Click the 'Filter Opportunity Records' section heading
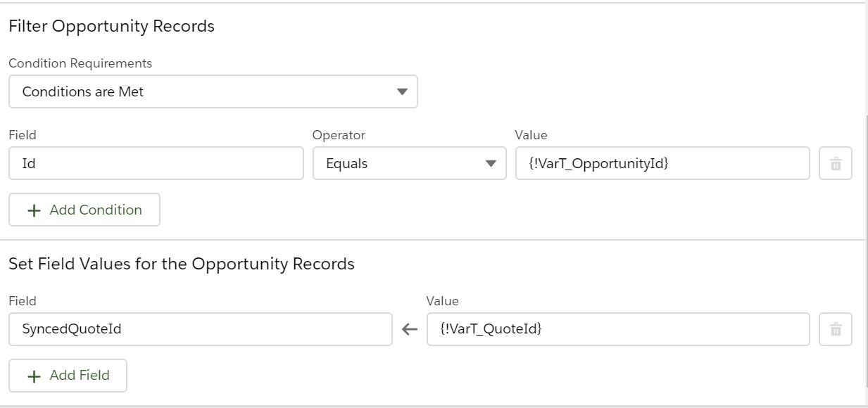The width and height of the screenshot is (868, 408). point(111,27)
